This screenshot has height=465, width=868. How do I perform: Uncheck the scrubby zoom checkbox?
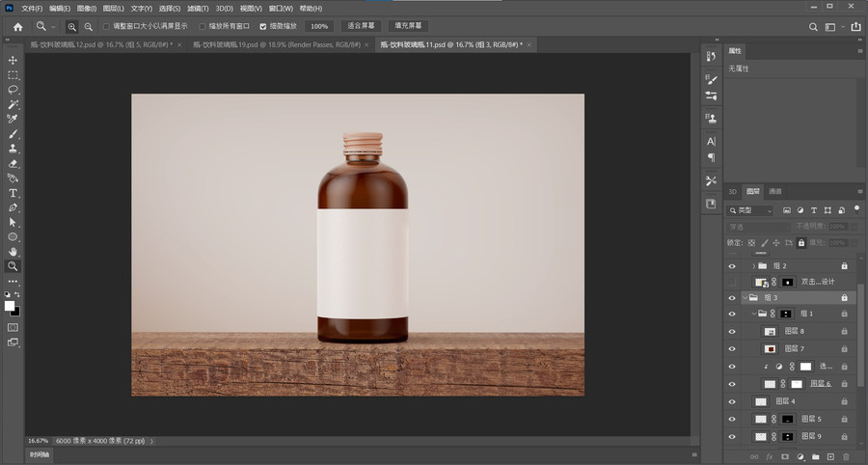point(263,26)
